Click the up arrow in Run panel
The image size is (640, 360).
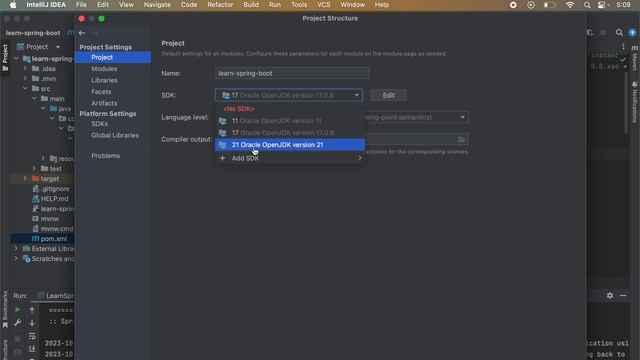32,310
